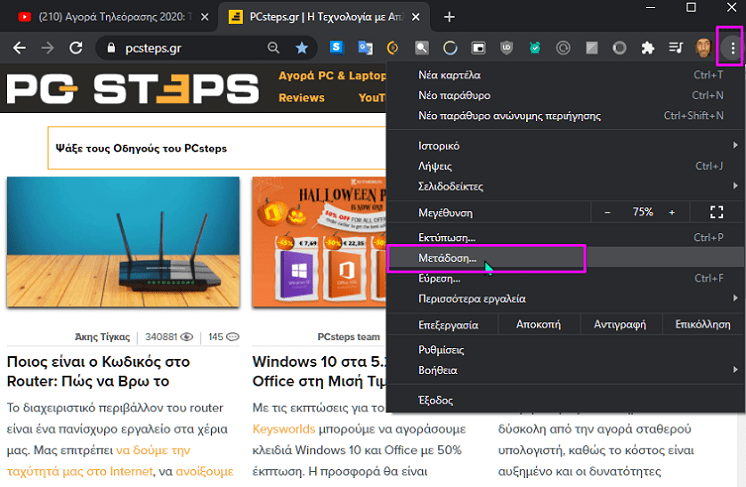Click the 145 comments count
Viewport: 746px width, 487px height.
224,337
